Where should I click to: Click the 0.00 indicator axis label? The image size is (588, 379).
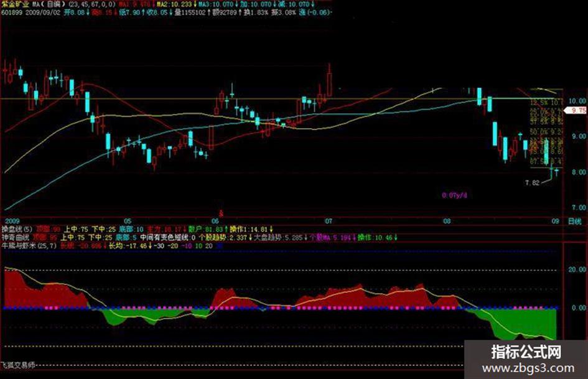(578, 307)
